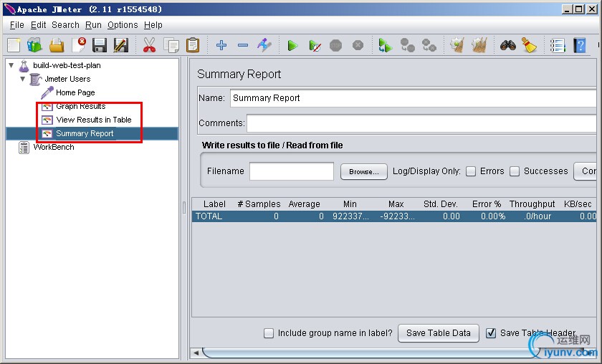Collapse the build-web-test-plan tree node
The image size is (602, 364).
[11, 65]
